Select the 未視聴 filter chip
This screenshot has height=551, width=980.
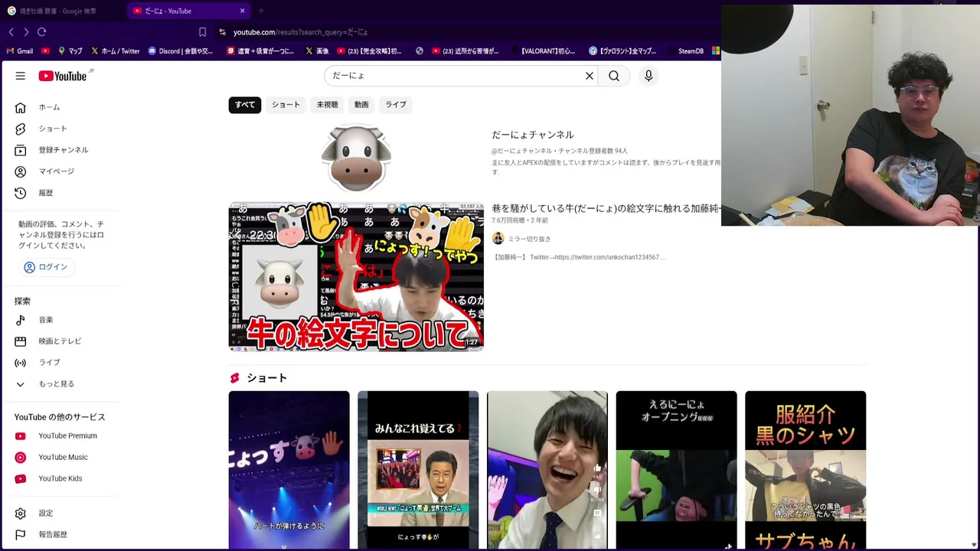pyautogui.click(x=327, y=105)
